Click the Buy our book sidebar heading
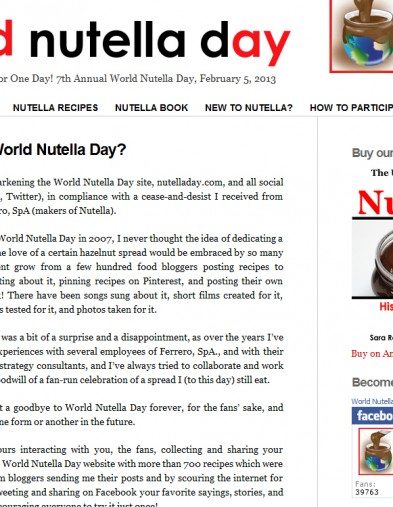The image size is (393, 507). [x=372, y=153]
